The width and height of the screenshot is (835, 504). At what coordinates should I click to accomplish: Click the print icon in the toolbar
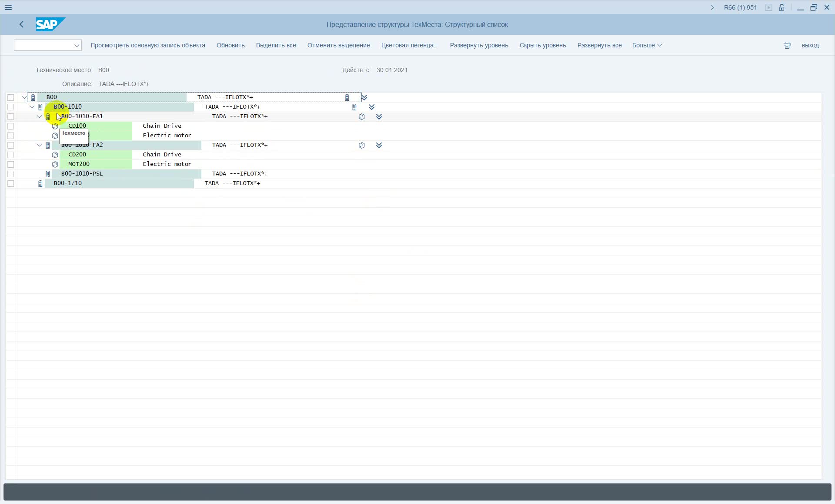click(787, 45)
